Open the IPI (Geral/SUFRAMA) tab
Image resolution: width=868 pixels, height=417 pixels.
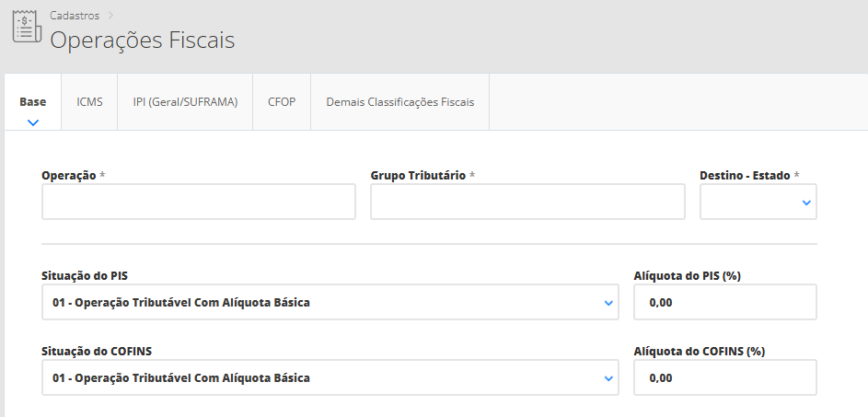(x=185, y=101)
